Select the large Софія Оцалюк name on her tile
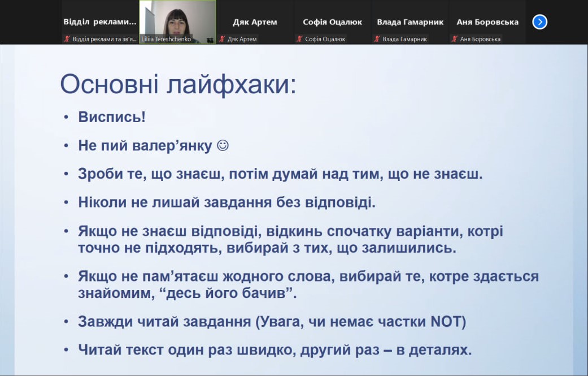Viewport: 588px width, 376px height. point(332,22)
